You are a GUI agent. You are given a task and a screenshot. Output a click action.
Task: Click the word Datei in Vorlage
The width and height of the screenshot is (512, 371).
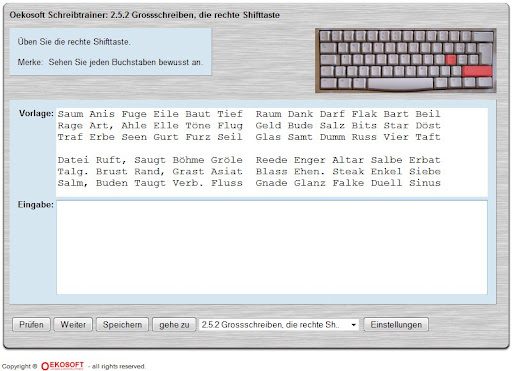pyautogui.click(x=73, y=160)
